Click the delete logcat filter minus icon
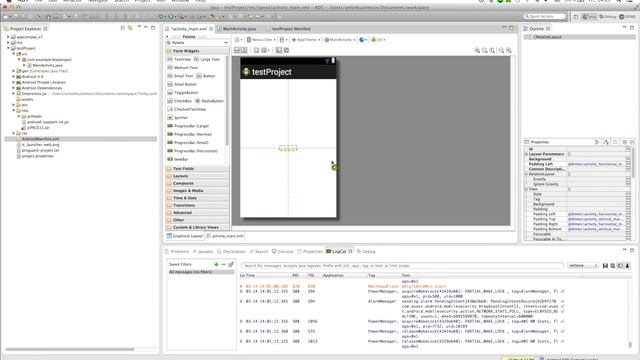The width and height of the screenshot is (640, 360). pyautogui.click(x=224, y=264)
